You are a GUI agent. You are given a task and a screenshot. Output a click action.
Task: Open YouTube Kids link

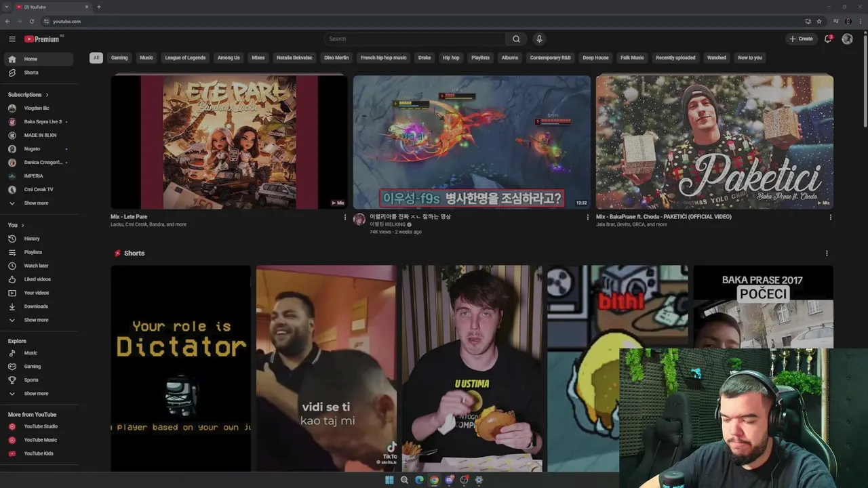[39, 453]
